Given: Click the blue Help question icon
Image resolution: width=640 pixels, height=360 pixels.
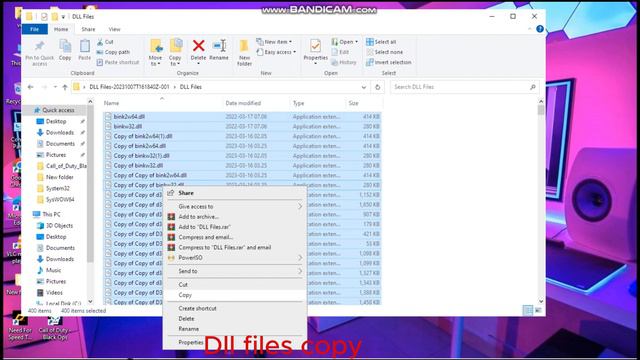Looking at the screenshot, I should 540,29.
